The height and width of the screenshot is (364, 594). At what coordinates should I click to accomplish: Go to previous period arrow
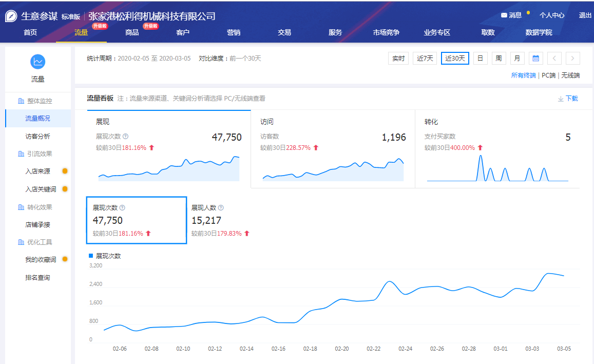click(554, 59)
